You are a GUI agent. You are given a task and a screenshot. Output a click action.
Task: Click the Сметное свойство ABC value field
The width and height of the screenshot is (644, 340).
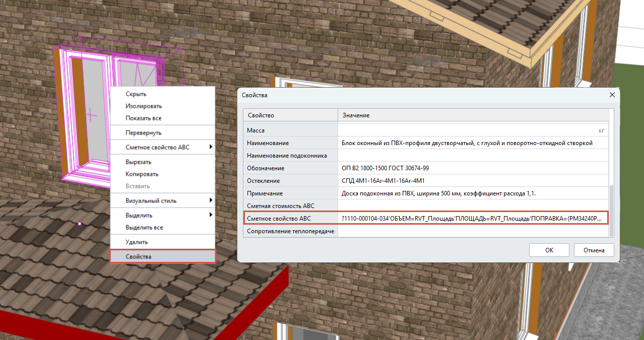[473, 218]
